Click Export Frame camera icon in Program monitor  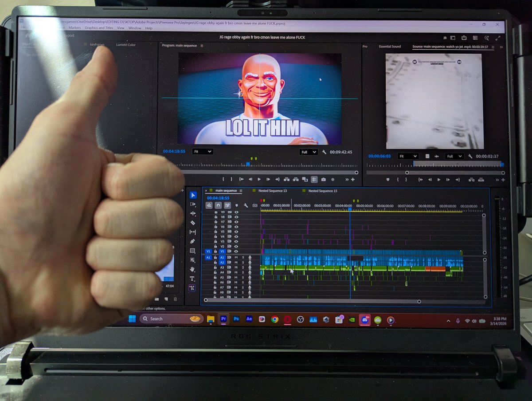pos(324,179)
